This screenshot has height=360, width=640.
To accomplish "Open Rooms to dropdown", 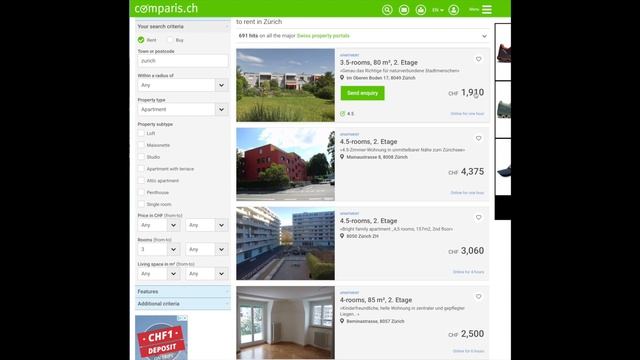I will coord(207,249).
